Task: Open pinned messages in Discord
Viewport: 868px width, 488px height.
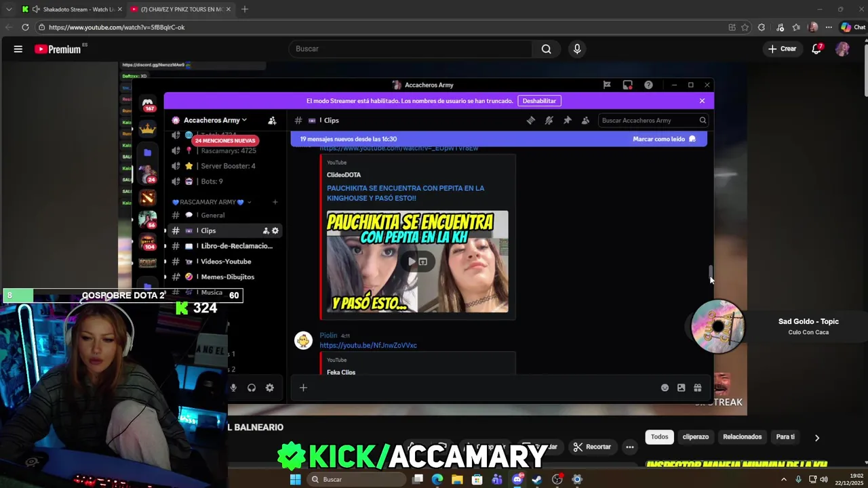Action: 568,120
